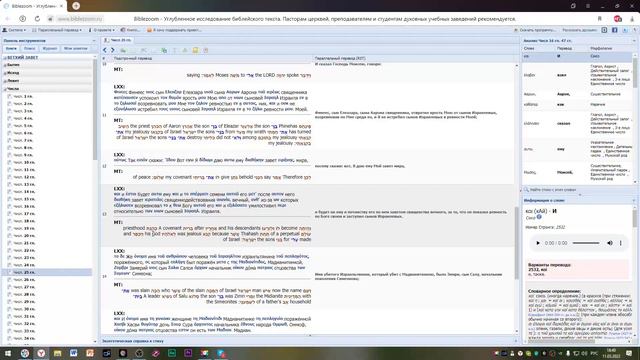Go to next chapter with forward arrow

(x=113, y=50)
